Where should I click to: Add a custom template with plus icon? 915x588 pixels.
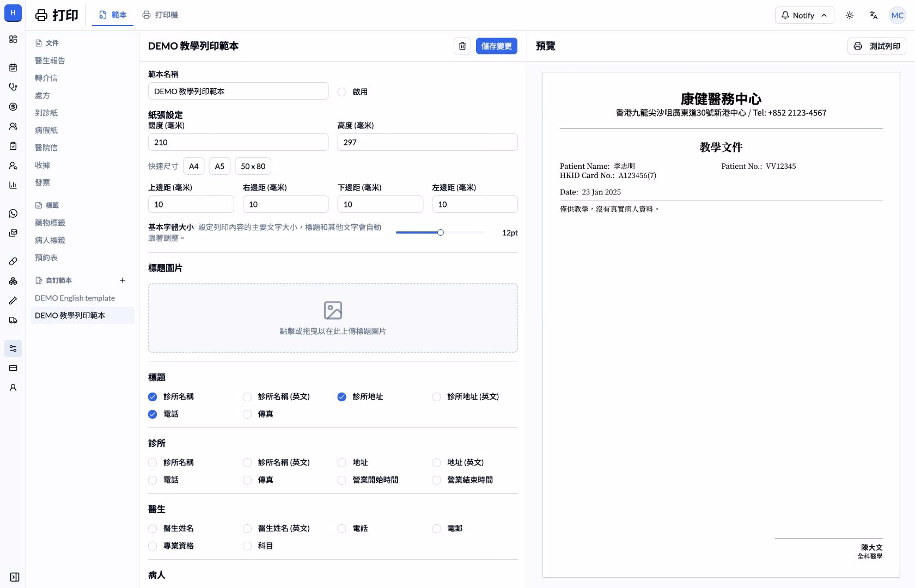coord(123,280)
